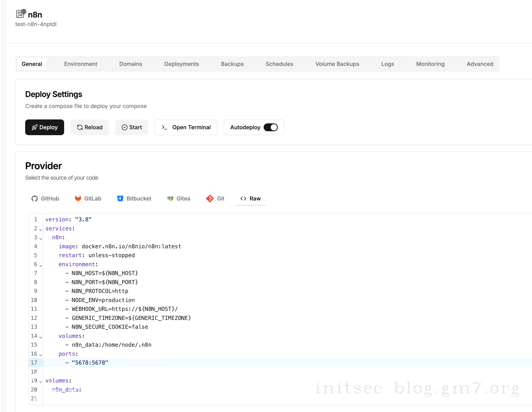The width and height of the screenshot is (532, 412).
Task: Switch to the Environment tab
Action: pyautogui.click(x=81, y=64)
